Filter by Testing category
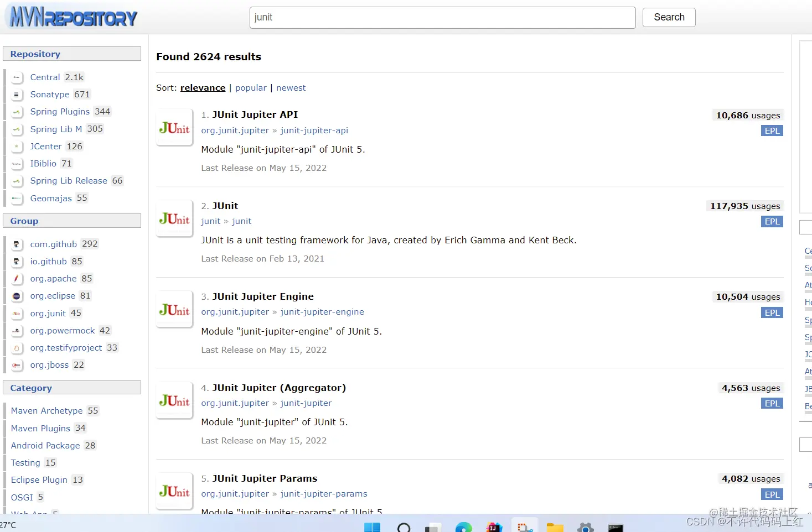The width and height of the screenshot is (812, 532). (25, 463)
